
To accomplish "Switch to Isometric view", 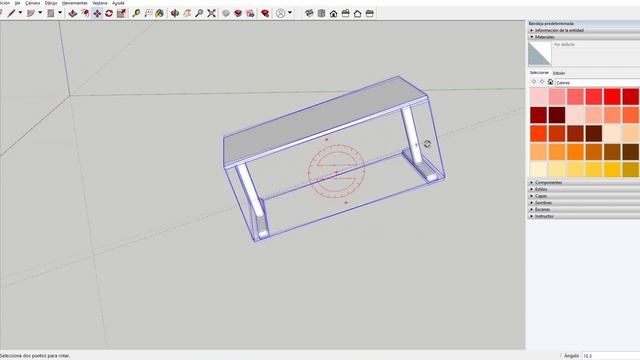I will [309, 13].
